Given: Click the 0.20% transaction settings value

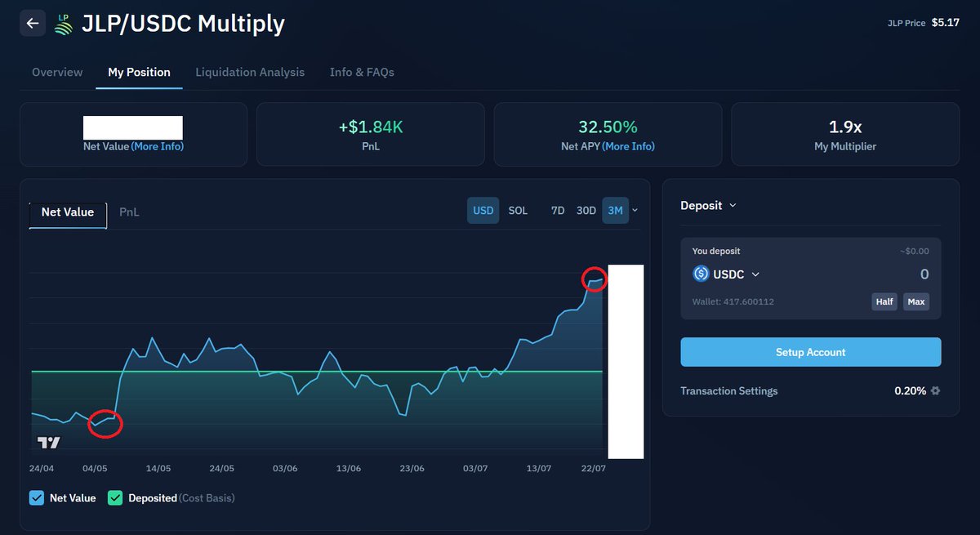Looking at the screenshot, I should coord(911,391).
